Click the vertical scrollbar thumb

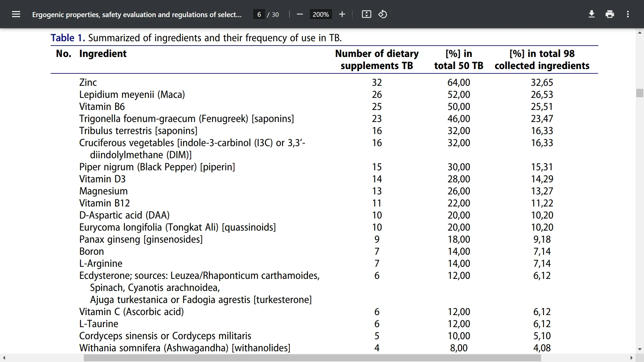640,93
